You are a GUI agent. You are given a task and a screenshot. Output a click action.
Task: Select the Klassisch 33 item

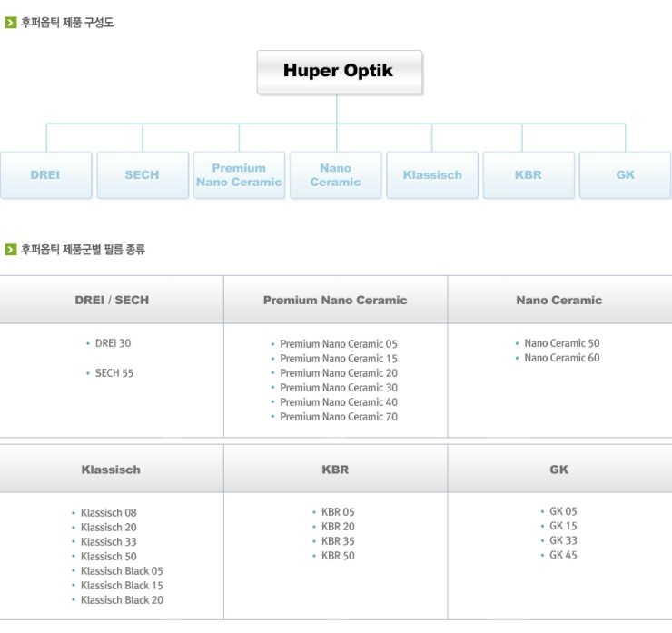(x=108, y=542)
